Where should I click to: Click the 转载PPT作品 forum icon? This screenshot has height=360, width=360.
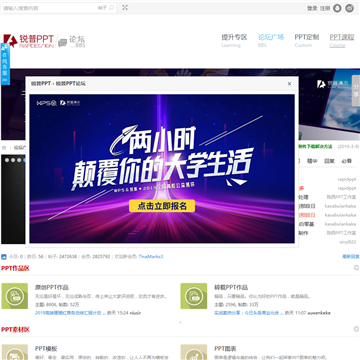click(194, 296)
